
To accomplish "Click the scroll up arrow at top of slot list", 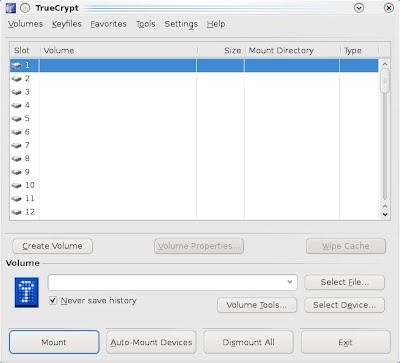I will tap(385, 64).
